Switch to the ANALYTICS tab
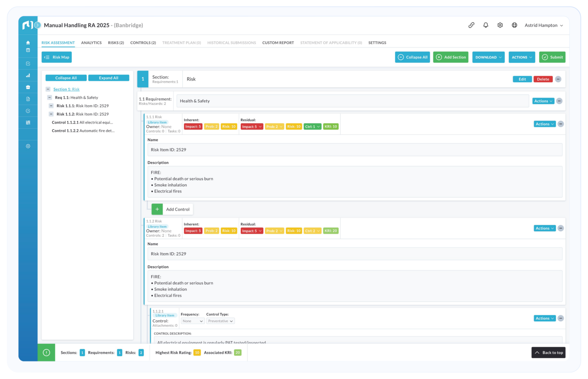The image size is (588, 379). [x=91, y=43]
